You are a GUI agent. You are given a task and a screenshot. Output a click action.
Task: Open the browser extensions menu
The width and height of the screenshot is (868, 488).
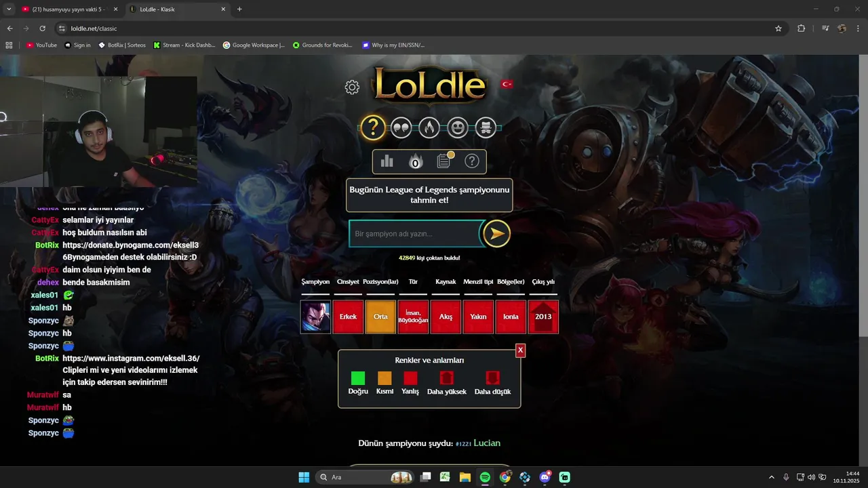(x=802, y=28)
